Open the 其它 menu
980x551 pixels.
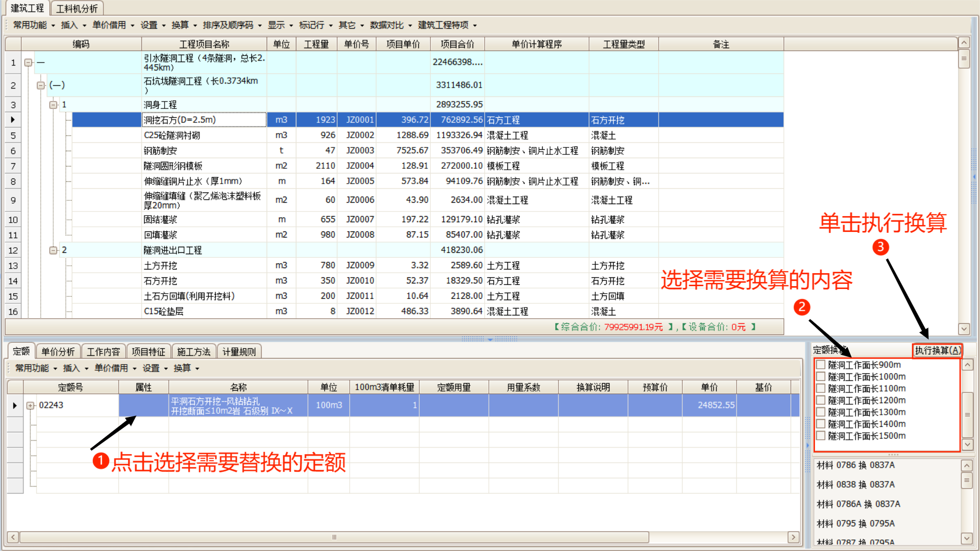pos(351,25)
